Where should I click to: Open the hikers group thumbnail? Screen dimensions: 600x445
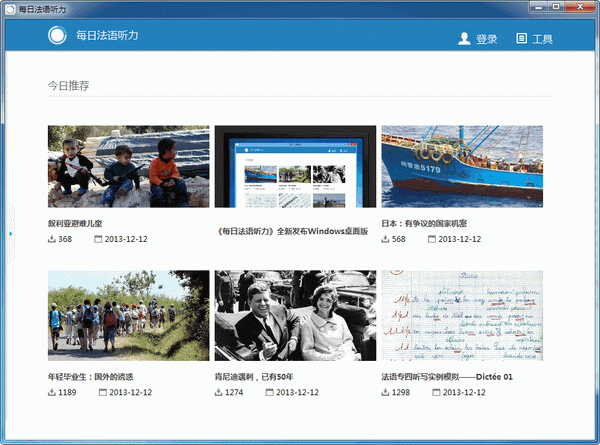pos(128,315)
